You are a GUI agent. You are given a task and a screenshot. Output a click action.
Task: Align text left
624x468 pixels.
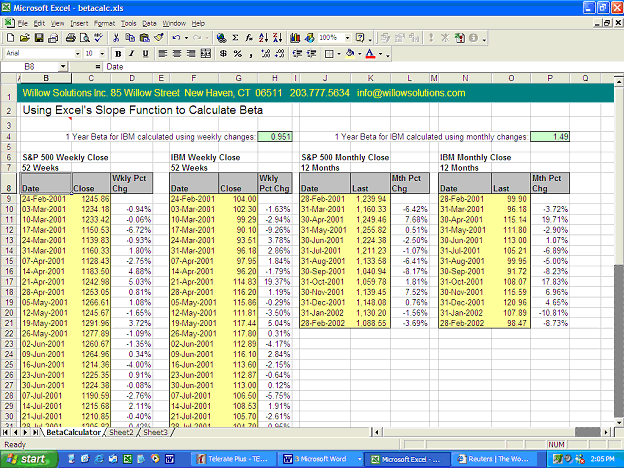click(162, 54)
